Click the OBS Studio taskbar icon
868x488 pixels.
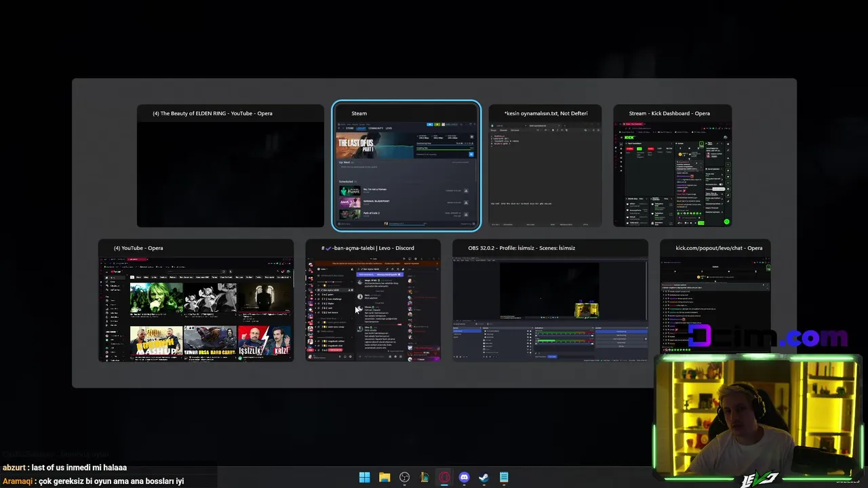click(405, 477)
